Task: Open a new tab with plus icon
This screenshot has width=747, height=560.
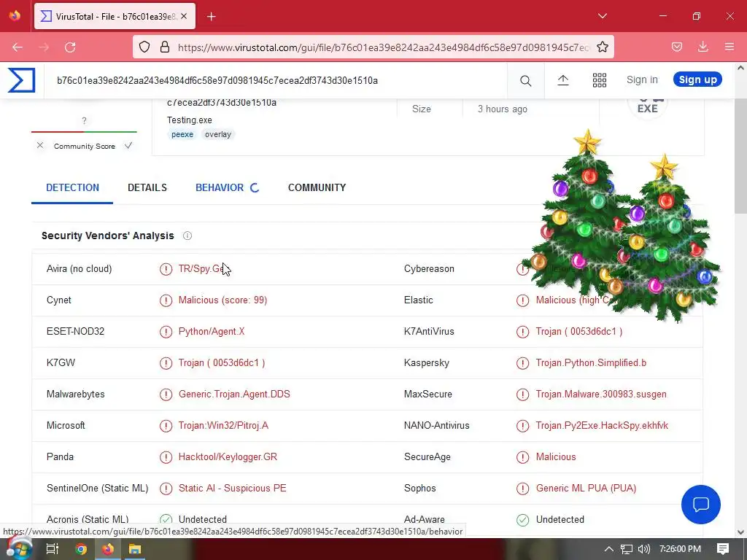Action: click(x=212, y=17)
